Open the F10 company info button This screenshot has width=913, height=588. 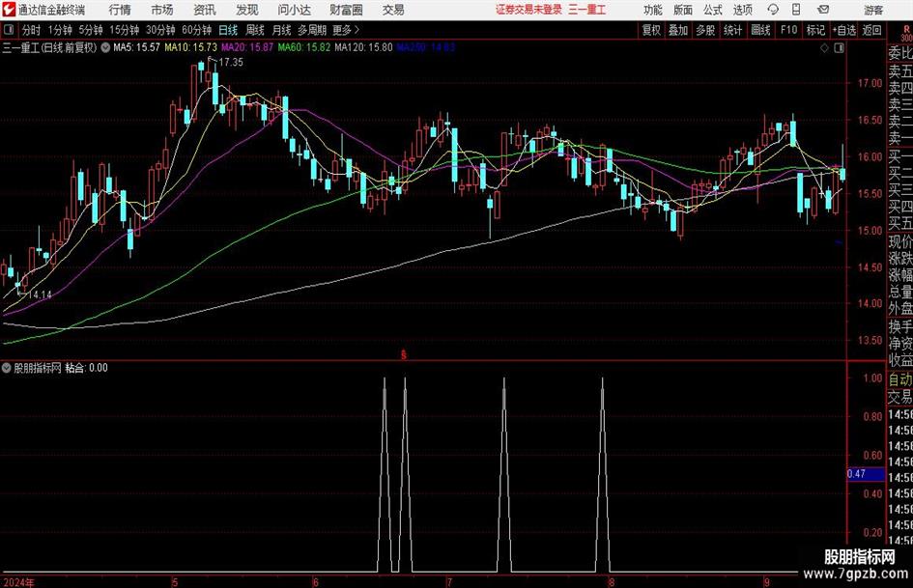coord(789,30)
